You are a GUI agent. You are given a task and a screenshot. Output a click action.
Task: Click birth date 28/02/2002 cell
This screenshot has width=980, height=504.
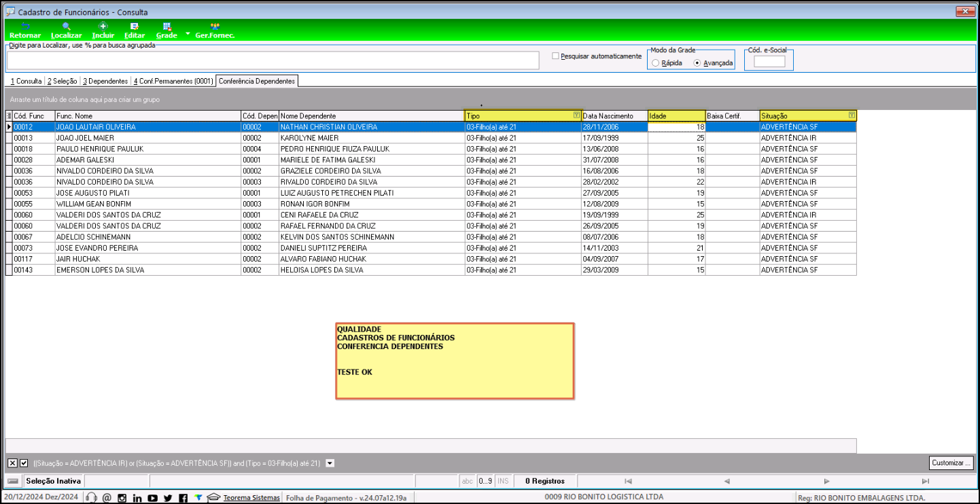[x=614, y=182]
